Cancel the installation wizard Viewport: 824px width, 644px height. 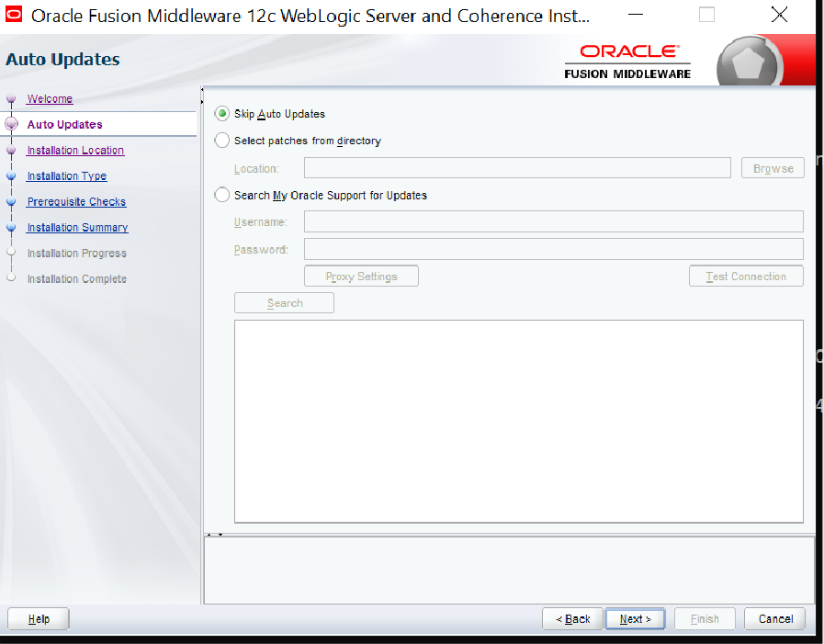tap(774, 619)
